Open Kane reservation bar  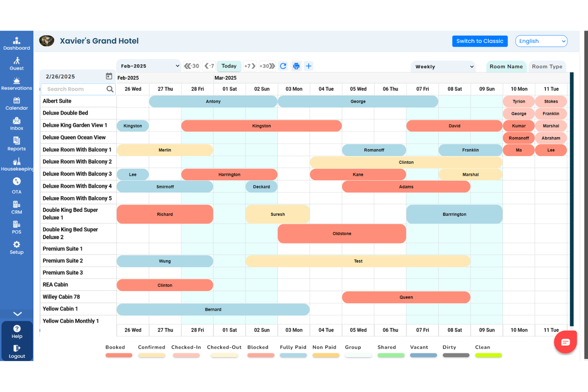tap(358, 174)
